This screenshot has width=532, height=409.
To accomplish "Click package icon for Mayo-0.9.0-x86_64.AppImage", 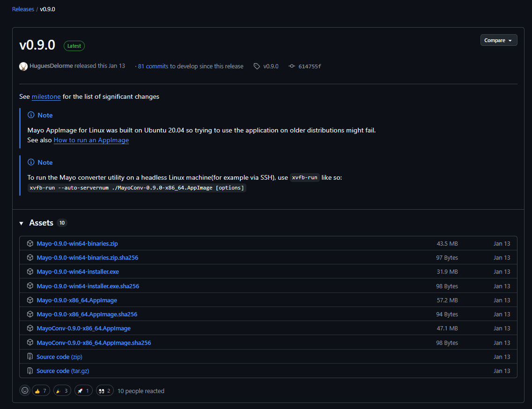I will 30,300.
